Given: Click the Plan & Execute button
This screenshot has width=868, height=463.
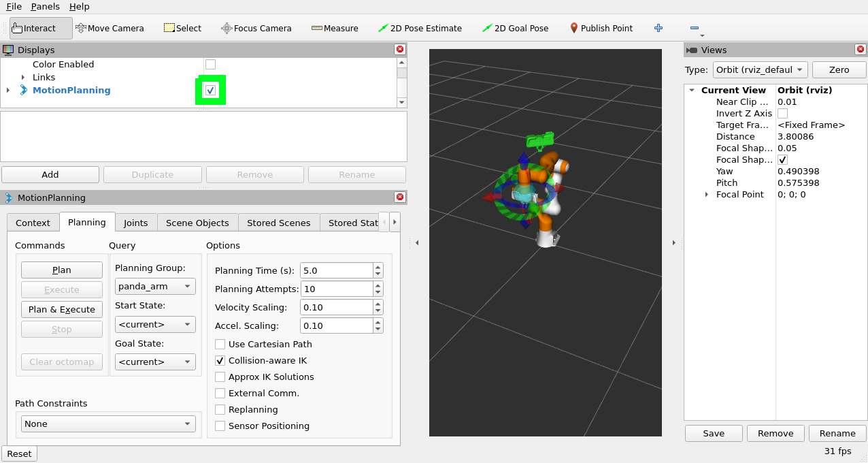Looking at the screenshot, I should 62,309.
